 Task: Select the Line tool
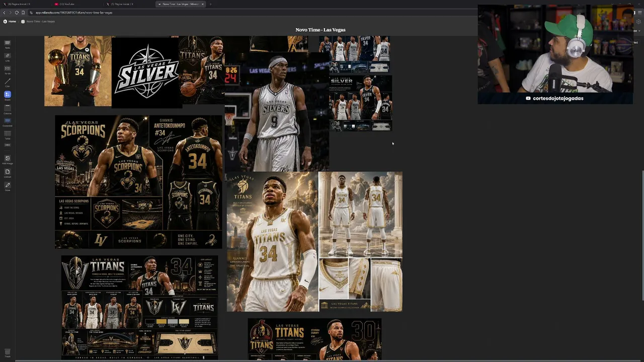tap(7, 82)
